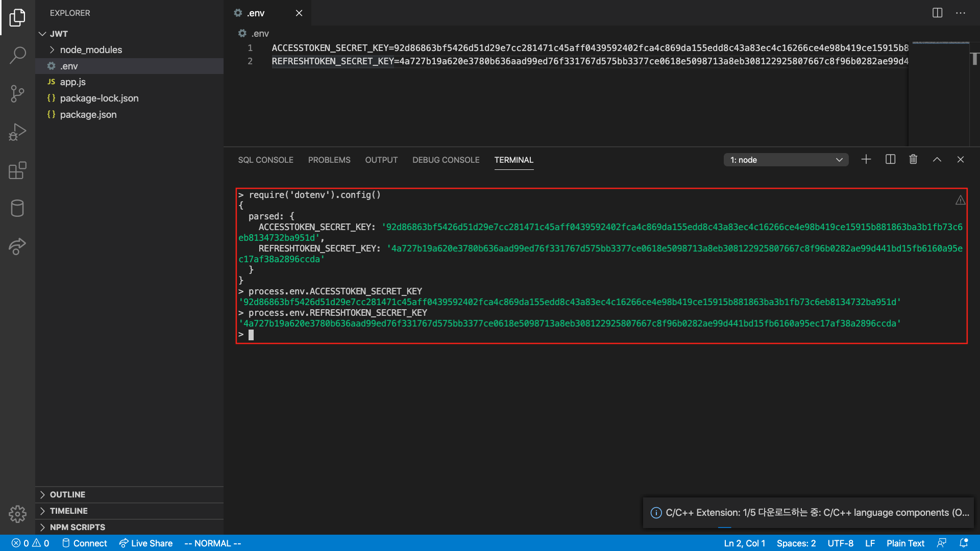
Task: Expand the NPM SCRIPTS section
Action: pos(78,527)
